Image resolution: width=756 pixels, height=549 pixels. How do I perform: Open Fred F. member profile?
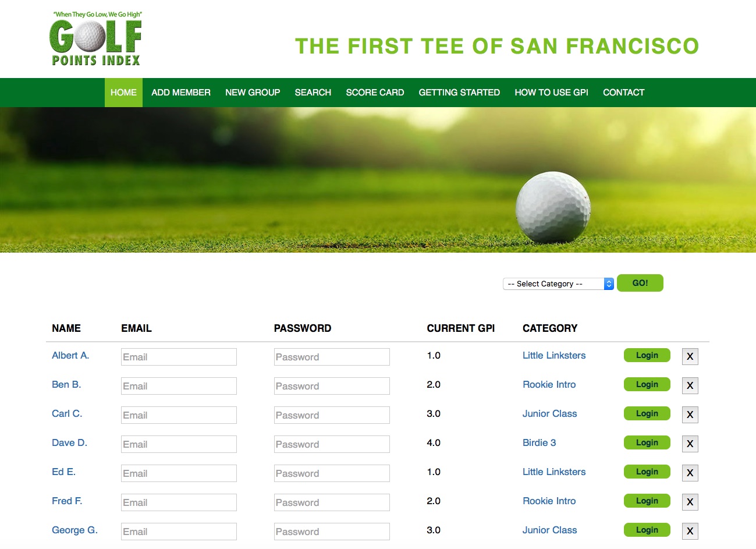67,501
